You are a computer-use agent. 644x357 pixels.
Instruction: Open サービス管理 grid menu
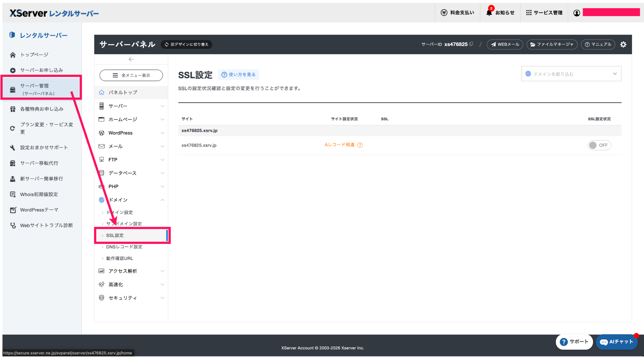[x=544, y=13]
